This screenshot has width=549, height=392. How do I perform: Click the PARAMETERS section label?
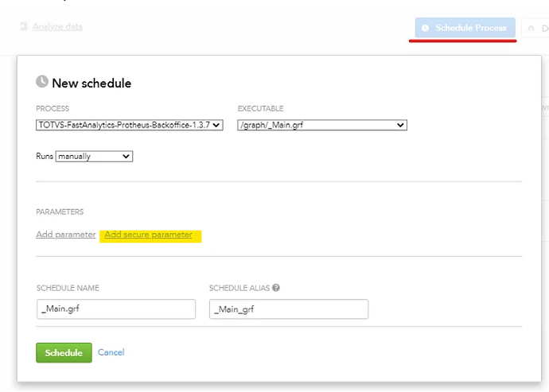pyautogui.click(x=60, y=212)
